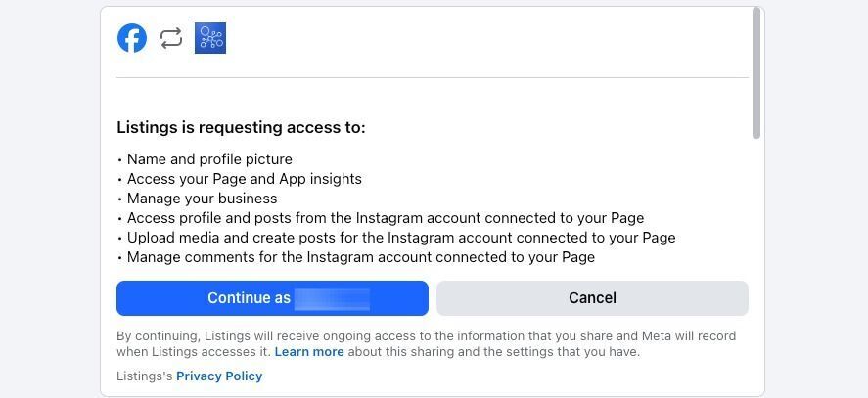Select the 'Name and profile picture' permission line
The width and height of the screenshot is (868, 398).
tap(205, 159)
